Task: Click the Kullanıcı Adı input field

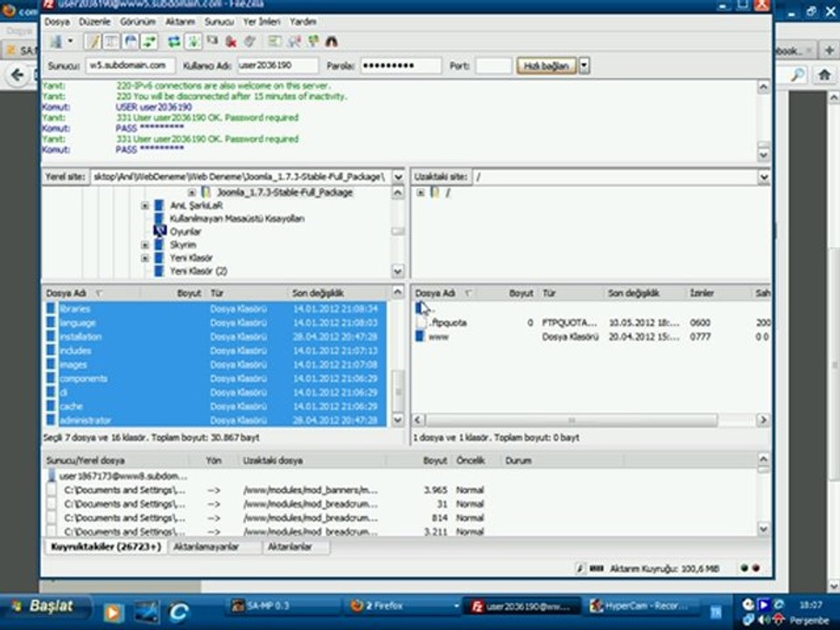Action: (278, 66)
